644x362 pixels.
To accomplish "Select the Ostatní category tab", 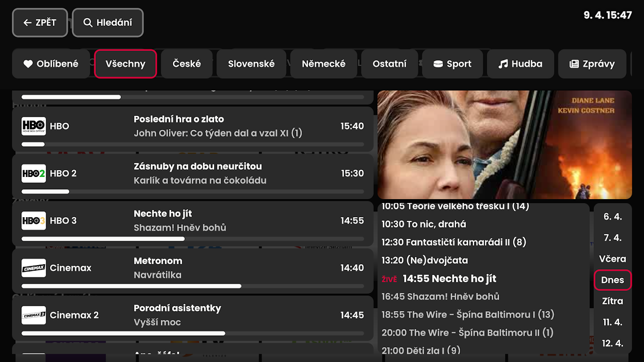I will [x=389, y=64].
